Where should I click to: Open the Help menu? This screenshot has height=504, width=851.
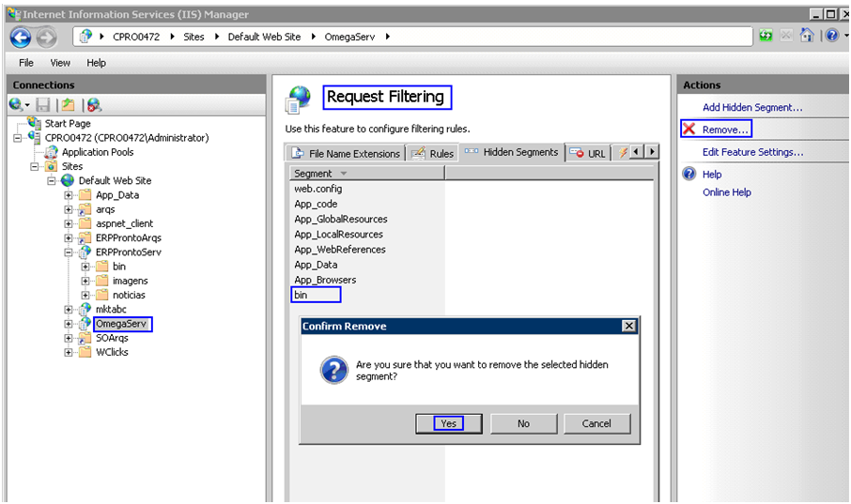pos(96,62)
